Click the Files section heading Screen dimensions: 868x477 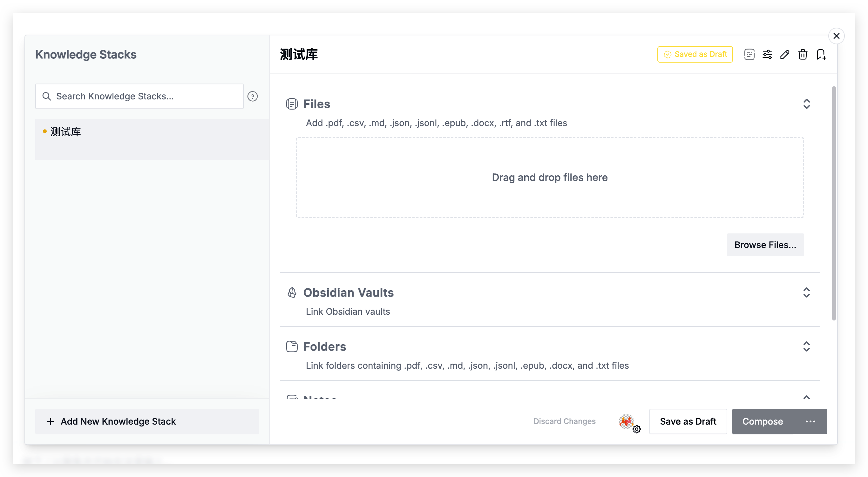pyautogui.click(x=316, y=104)
